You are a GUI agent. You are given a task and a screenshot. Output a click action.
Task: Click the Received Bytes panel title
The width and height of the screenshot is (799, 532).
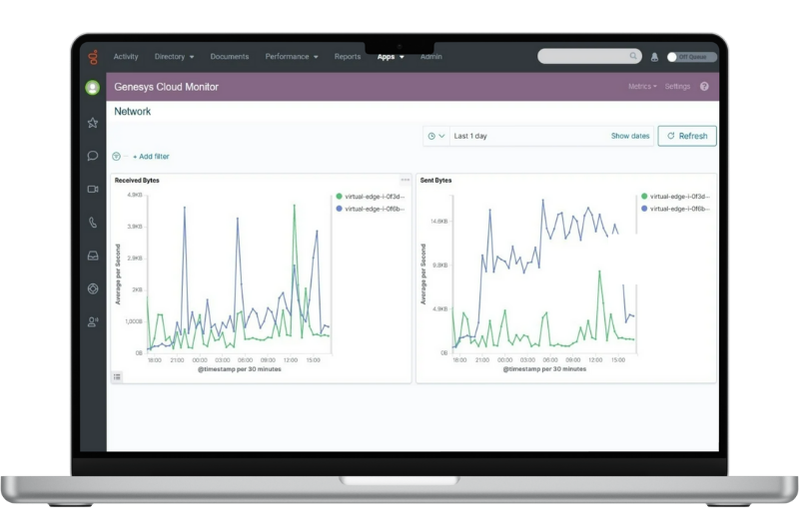click(137, 181)
